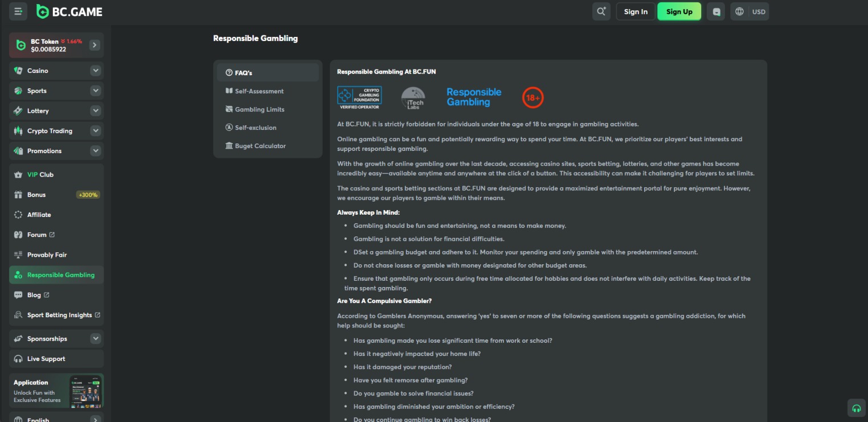The width and height of the screenshot is (868, 422).
Task: Open the USD currency selector
Action: (759, 11)
